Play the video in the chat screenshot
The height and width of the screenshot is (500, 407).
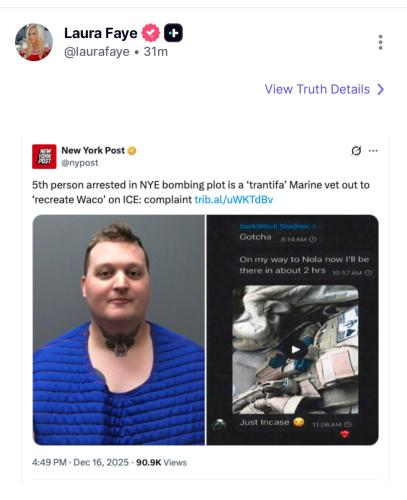(x=295, y=349)
